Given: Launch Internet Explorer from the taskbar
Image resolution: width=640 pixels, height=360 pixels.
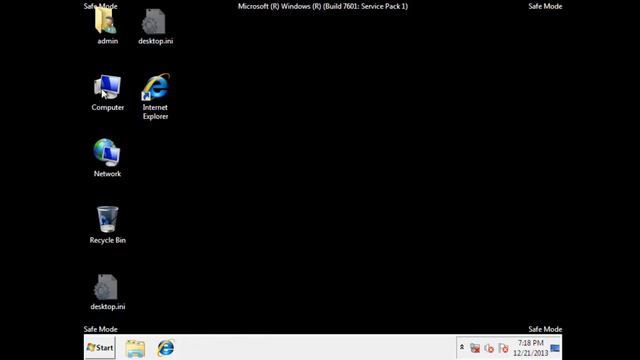Looking at the screenshot, I should point(166,348).
